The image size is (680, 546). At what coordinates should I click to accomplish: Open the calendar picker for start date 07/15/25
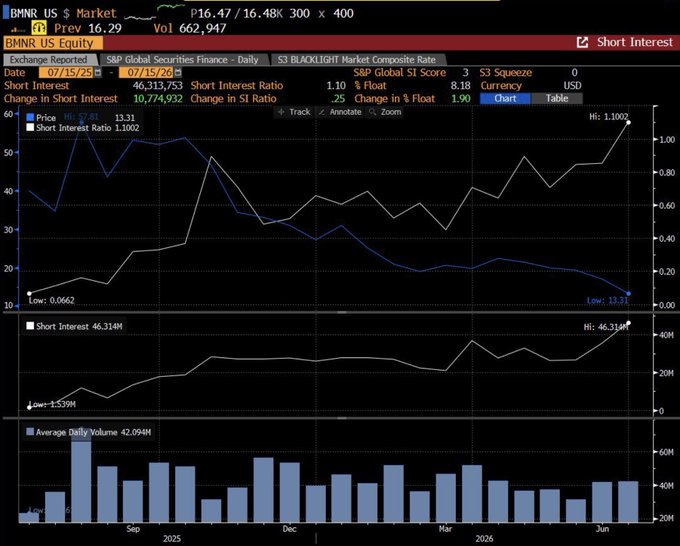(98, 72)
